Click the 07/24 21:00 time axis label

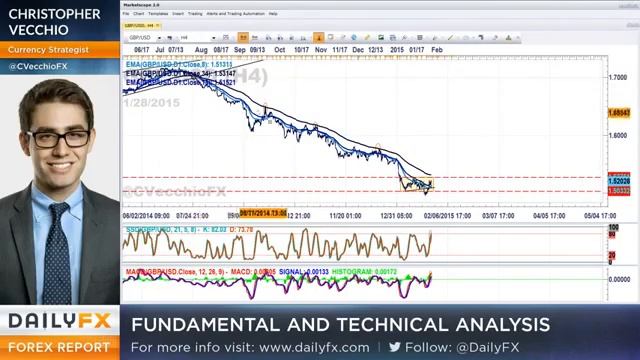[192, 216]
